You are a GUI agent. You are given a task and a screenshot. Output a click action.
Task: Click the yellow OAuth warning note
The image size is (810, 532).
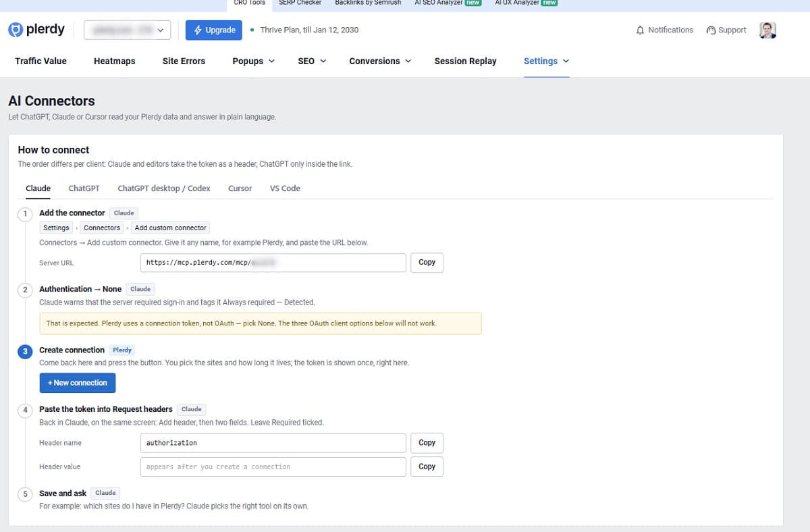tap(261, 323)
